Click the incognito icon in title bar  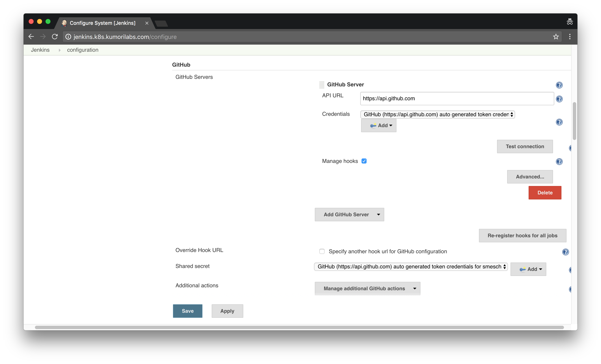569,22
